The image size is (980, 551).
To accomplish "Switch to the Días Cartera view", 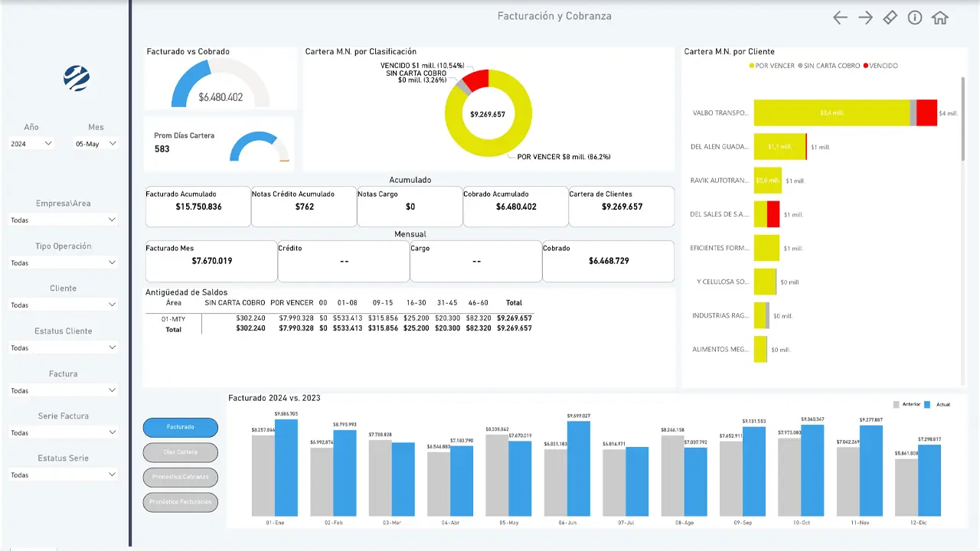I will coord(180,452).
